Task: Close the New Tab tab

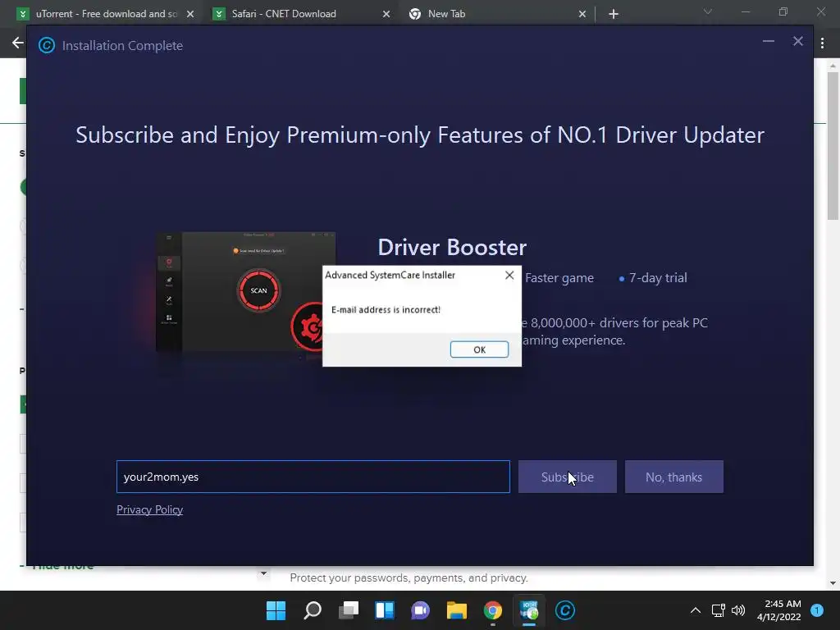Action: pyautogui.click(x=582, y=14)
